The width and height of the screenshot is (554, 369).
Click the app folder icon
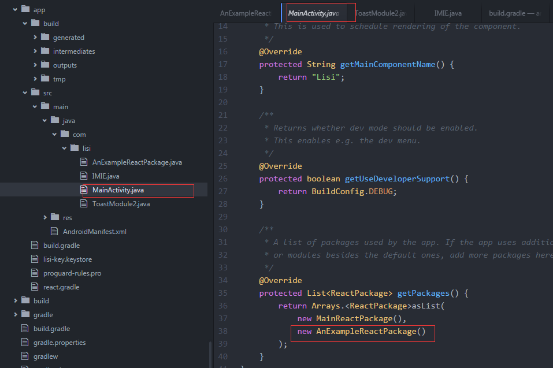(x=25, y=9)
